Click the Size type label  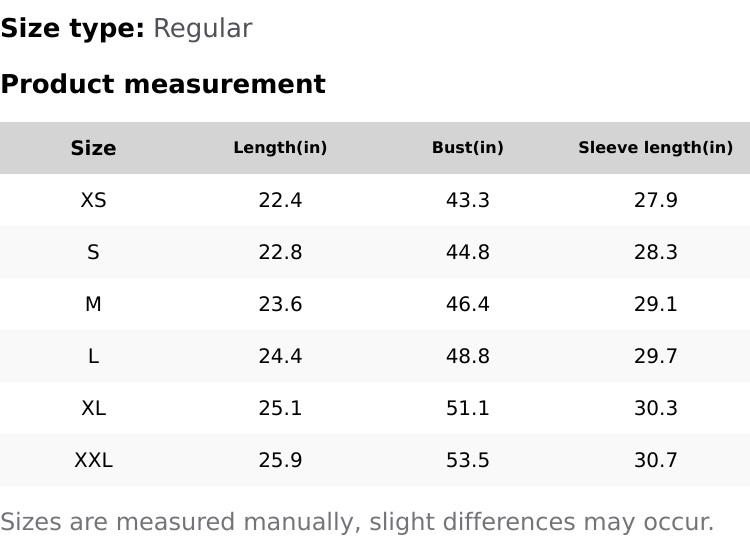point(72,28)
